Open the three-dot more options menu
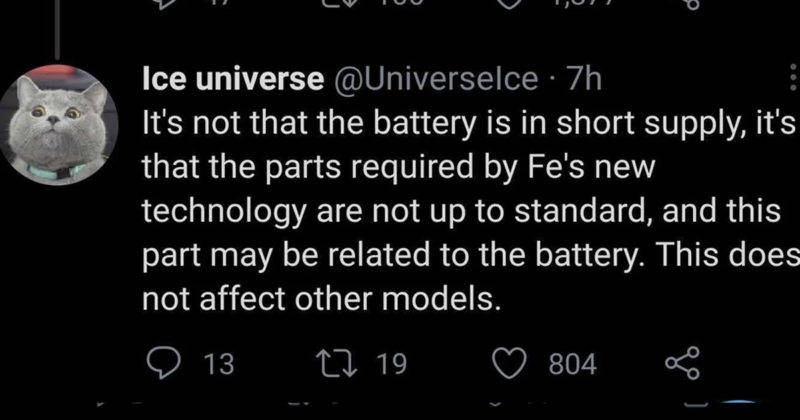Viewport: 800px width, 420px height. tap(792, 78)
